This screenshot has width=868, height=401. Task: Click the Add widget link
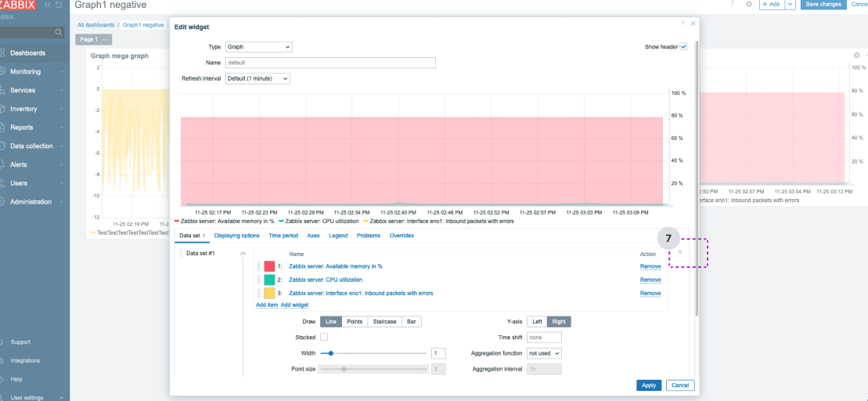point(294,305)
